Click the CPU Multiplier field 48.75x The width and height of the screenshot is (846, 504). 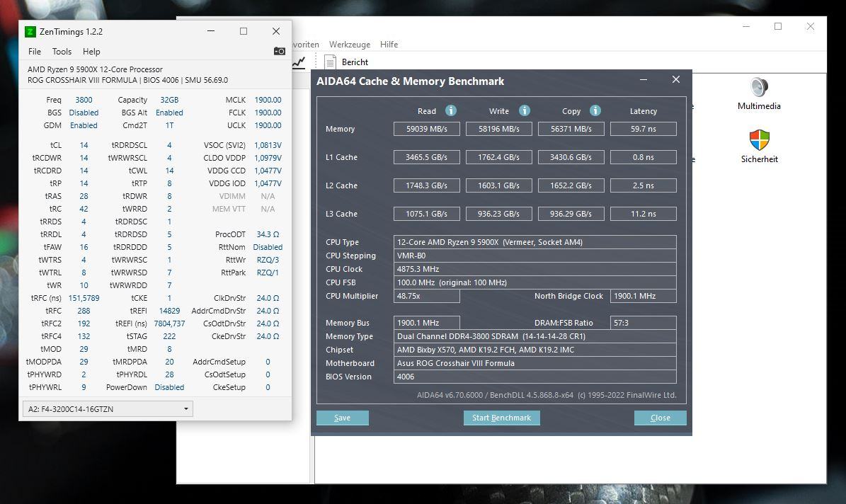(x=427, y=296)
